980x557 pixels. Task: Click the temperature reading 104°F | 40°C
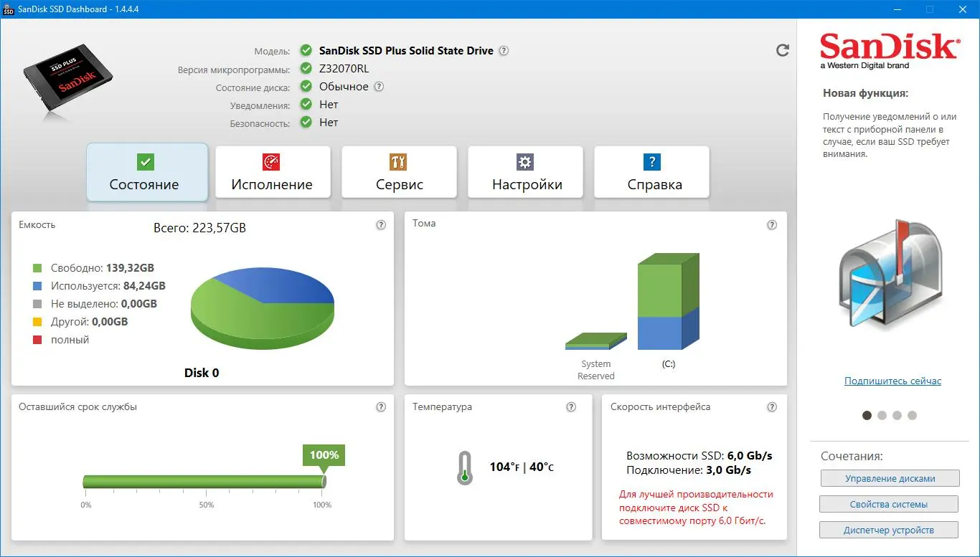[522, 467]
